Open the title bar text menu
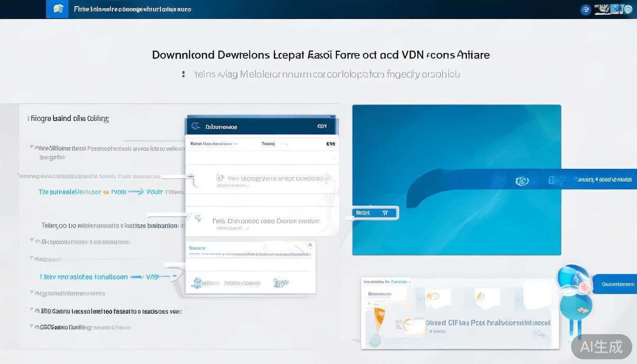 coord(133,9)
